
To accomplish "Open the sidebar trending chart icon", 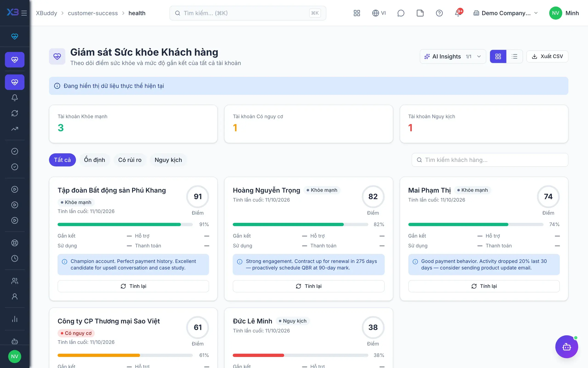I will 14,129.
